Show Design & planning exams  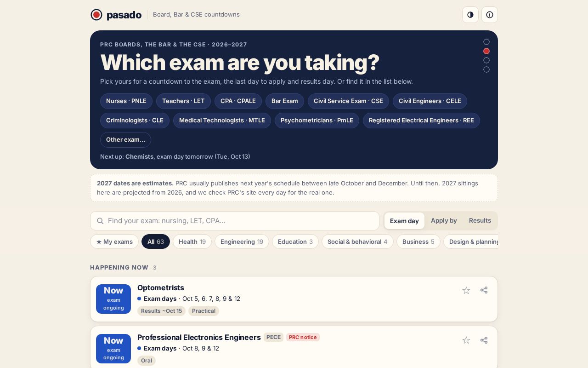(x=471, y=241)
